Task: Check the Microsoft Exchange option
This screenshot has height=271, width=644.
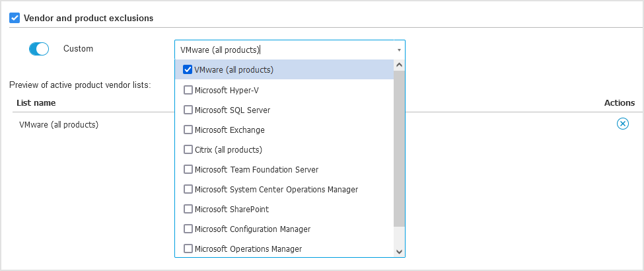Action: 188,130
